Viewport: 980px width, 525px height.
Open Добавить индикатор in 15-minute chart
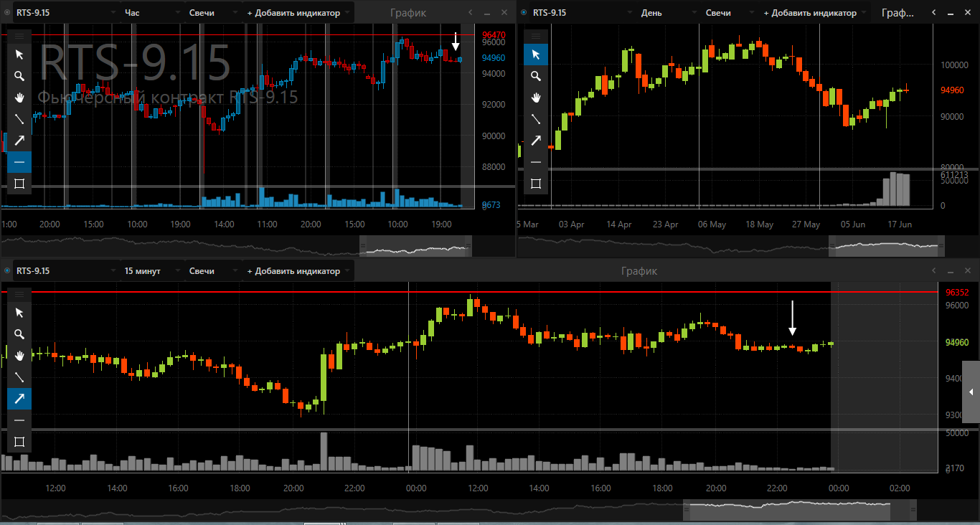pos(298,271)
